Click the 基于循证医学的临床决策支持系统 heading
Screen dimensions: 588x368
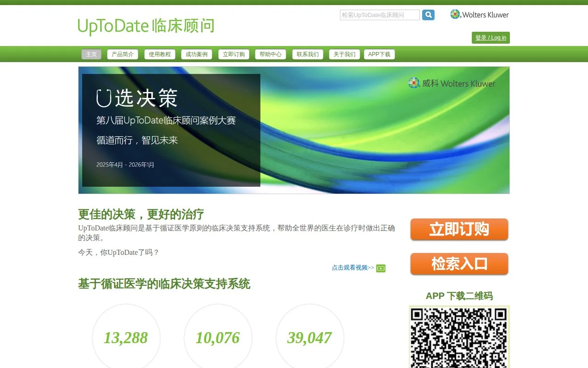click(x=164, y=284)
